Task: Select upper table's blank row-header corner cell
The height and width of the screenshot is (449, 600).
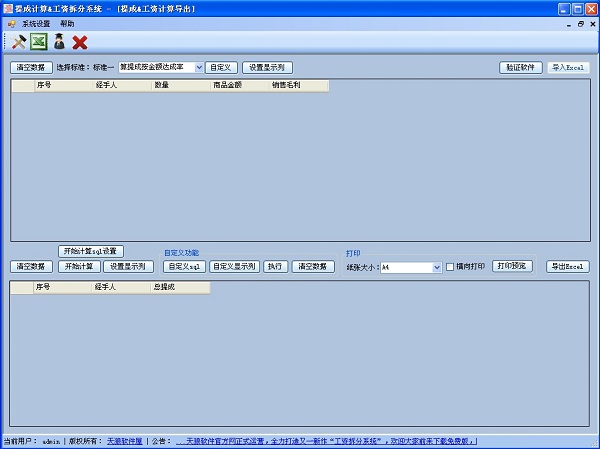Action: coord(23,85)
